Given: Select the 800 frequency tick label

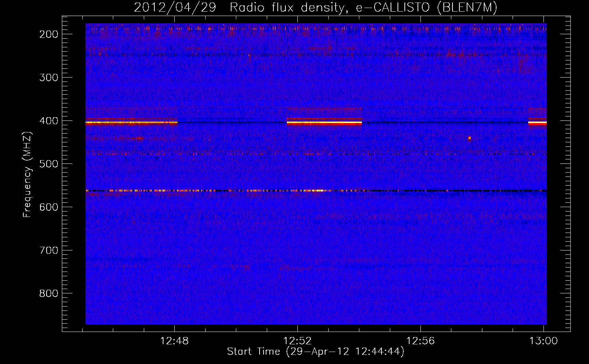Looking at the screenshot, I should click(x=49, y=293).
